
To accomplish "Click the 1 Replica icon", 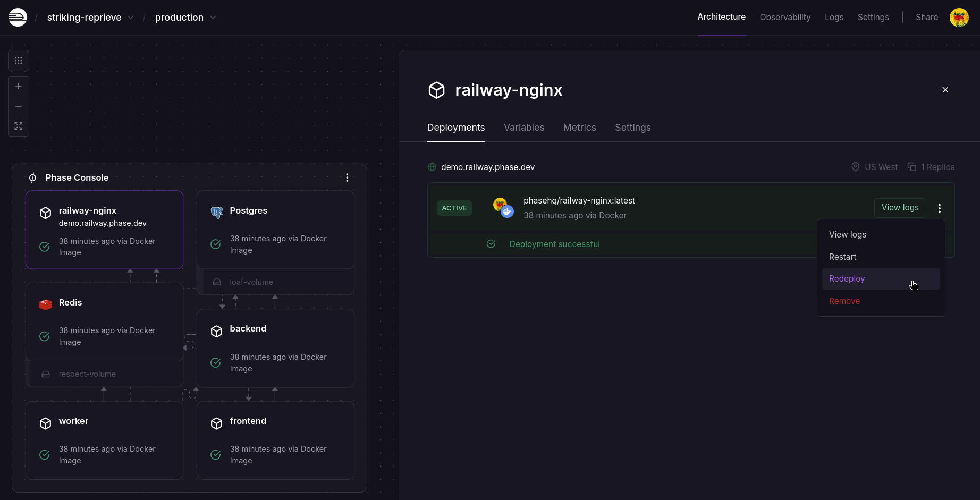I will (x=911, y=166).
